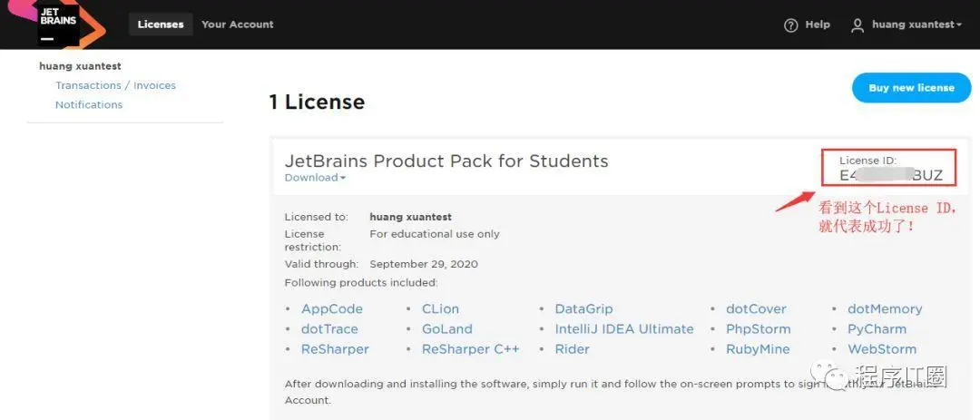Viewport: 980px width, 420px height.
Task: Click the ReSharper C++ link
Action: click(470, 349)
